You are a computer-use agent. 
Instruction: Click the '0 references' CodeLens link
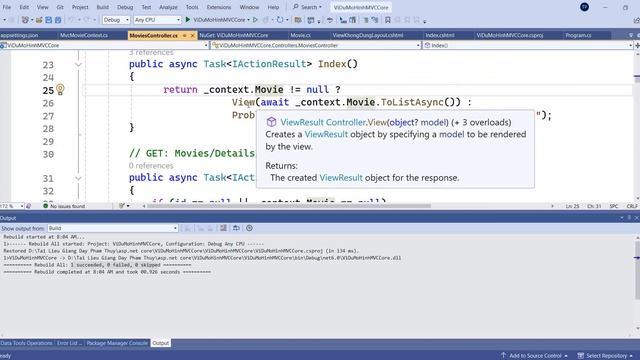pos(151,166)
